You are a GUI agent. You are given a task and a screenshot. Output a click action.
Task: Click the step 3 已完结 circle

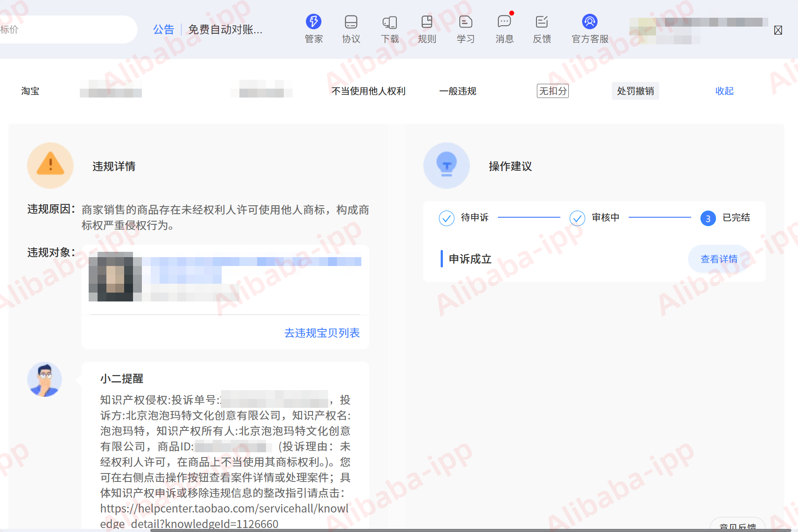[708, 218]
